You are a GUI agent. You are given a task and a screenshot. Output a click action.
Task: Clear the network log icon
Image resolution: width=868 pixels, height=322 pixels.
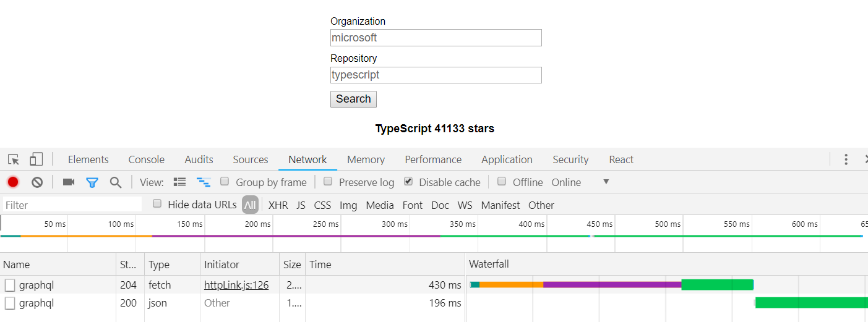click(x=37, y=182)
